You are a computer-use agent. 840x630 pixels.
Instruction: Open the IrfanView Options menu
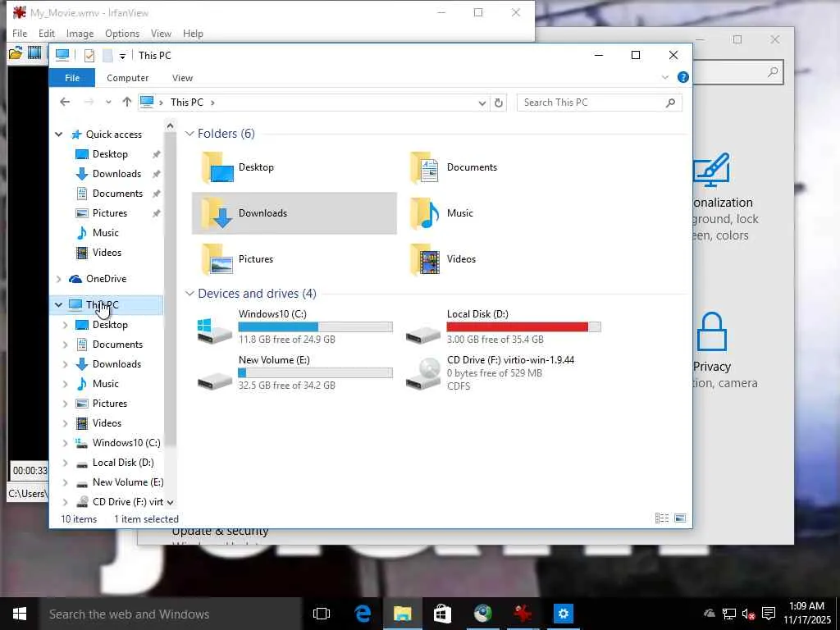pyautogui.click(x=122, y=33)
